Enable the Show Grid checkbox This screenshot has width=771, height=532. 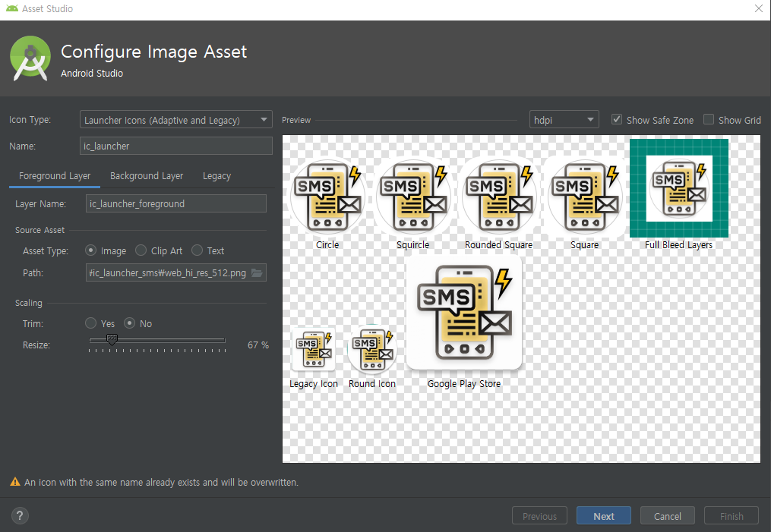pyautogui.click(x=709, y=119)
